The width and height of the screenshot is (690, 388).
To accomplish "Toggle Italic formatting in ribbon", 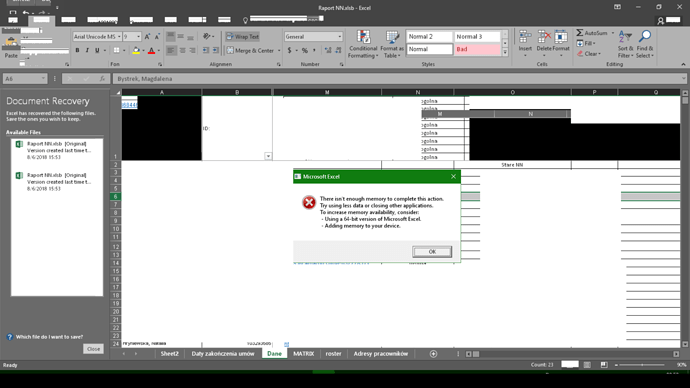I will [x=87, y=50].
